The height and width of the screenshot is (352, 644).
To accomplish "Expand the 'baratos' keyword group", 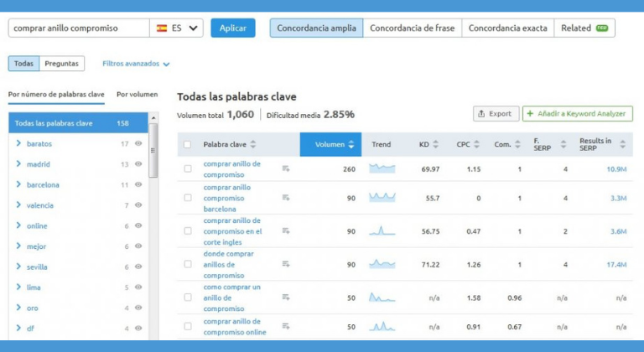I will coord(18,143).
